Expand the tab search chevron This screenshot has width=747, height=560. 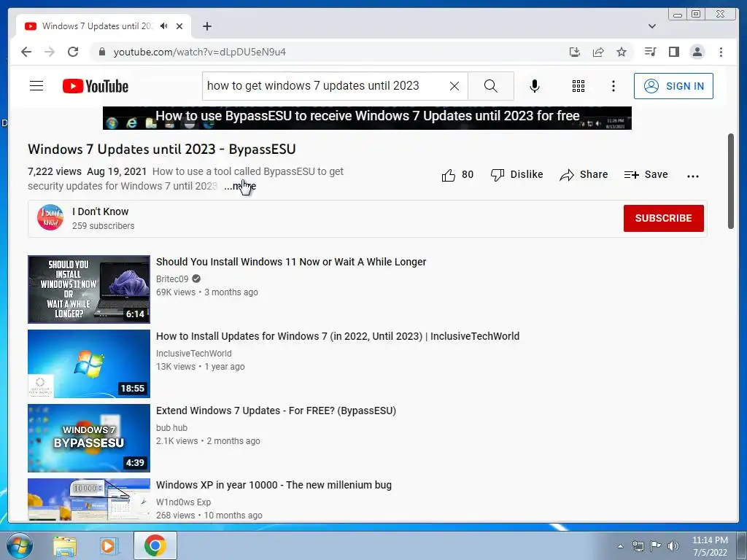(x=652, y=26)
